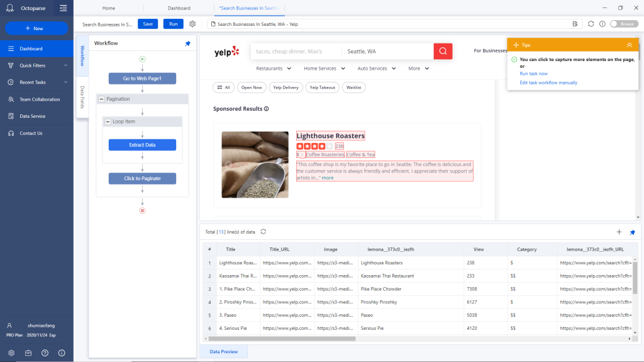Click the Run button
The width and height of the screenshot is (644, 362).
[174, 24]
